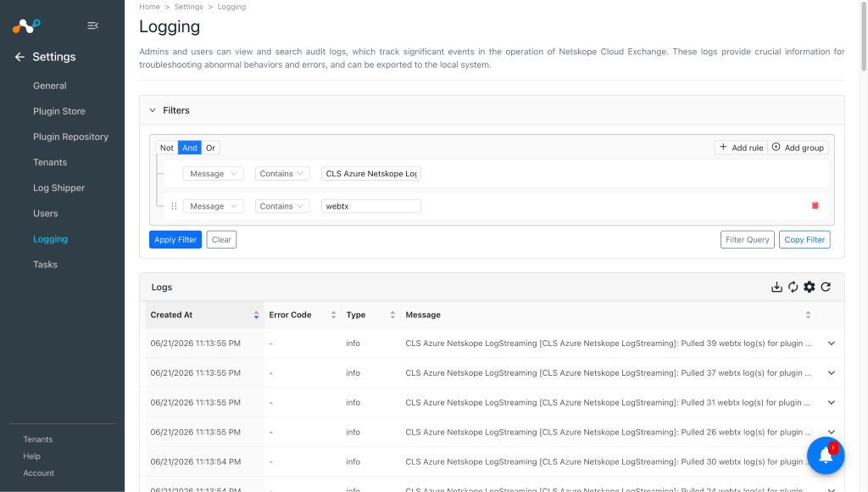
Task: Open Log Shipper settings
Action: [58, 187]
